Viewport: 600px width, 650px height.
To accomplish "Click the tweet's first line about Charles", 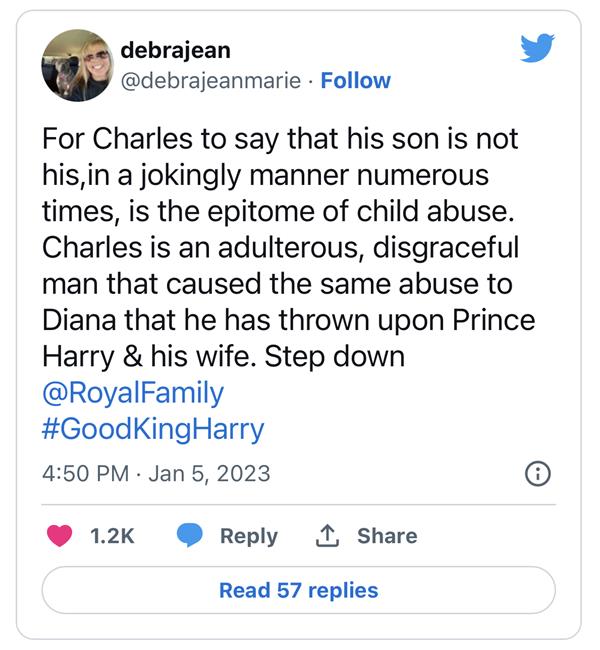I will click(x=281, y=138).
